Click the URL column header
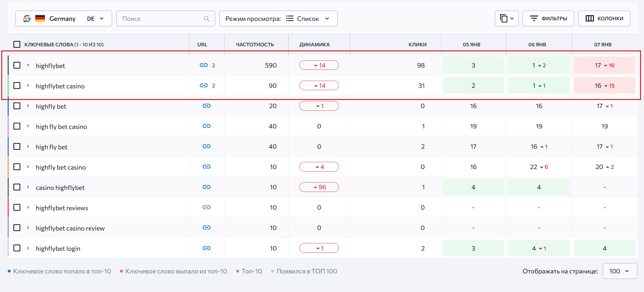This screenshot has width=644, height=292. click(202, 45)
